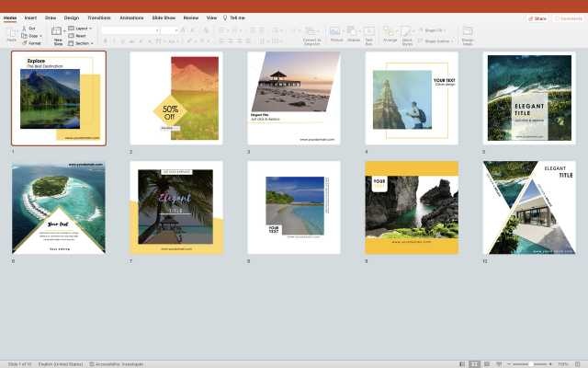Open the Comments button

tap(570, 17)
